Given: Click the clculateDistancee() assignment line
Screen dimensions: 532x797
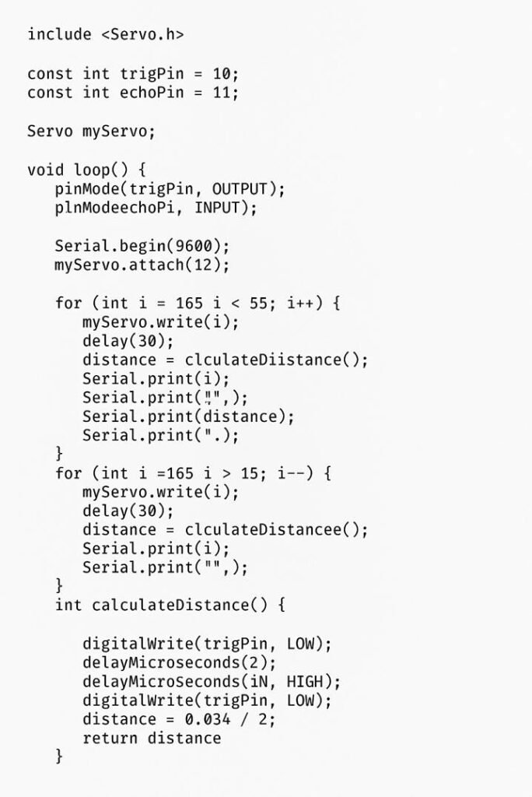Looking at the screenshot, I should point(225,530).
